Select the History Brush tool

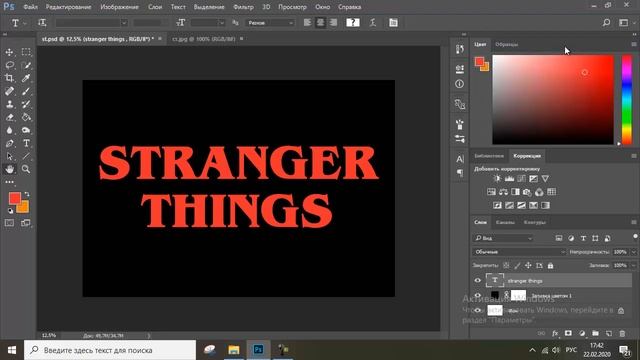(26, 104)
